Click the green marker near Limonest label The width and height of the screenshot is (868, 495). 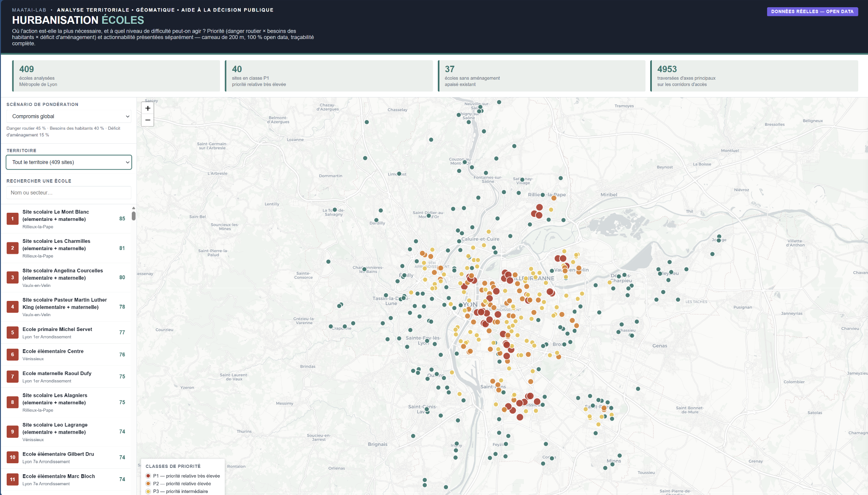point(399,174)
